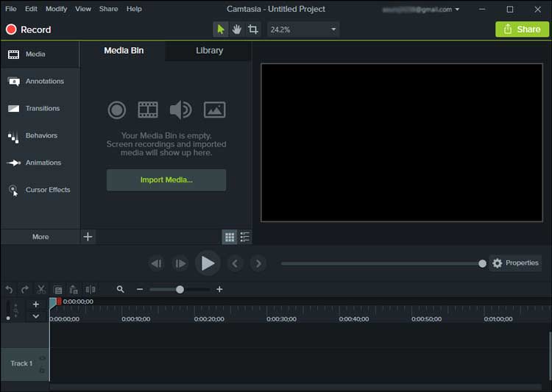
Task: Switch to the Media Bin tab
Action: coord(124,51)
